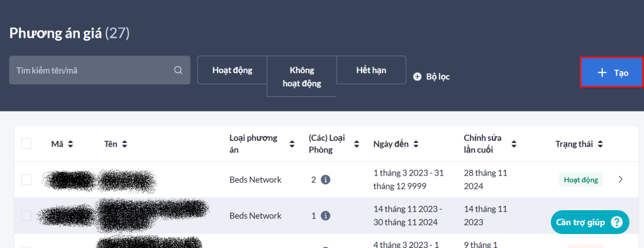
Task: Show room types info icon for row with 2
Action: point(325,180)
